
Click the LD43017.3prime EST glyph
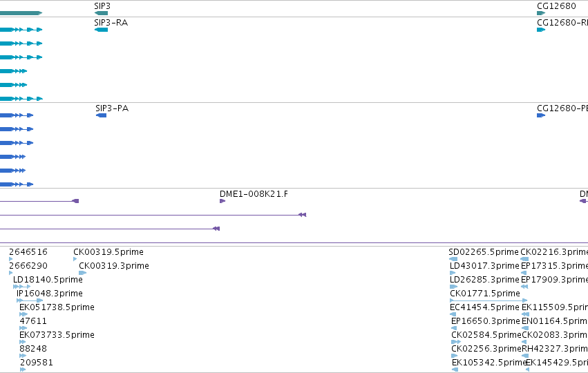coord(453,273)
